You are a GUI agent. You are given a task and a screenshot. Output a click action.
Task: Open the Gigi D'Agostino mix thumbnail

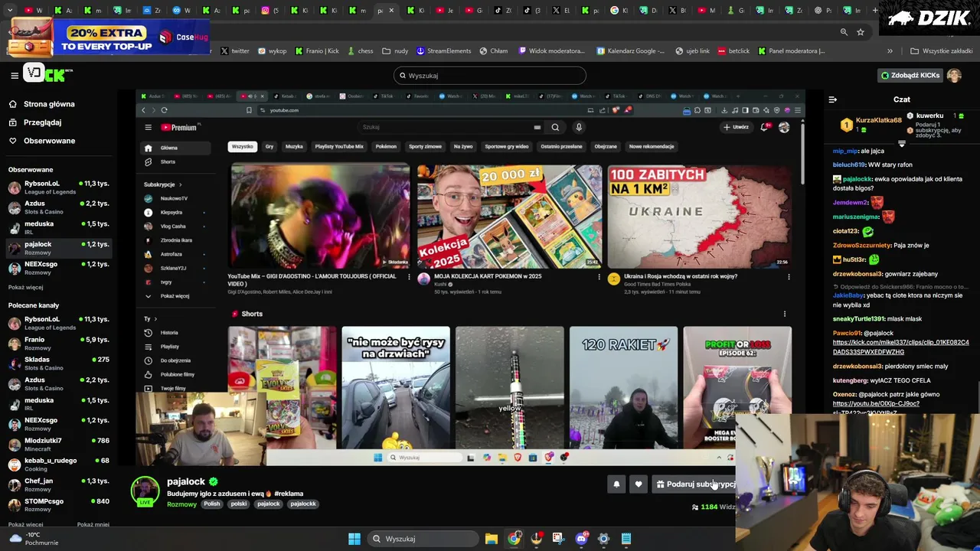point(320,216)
